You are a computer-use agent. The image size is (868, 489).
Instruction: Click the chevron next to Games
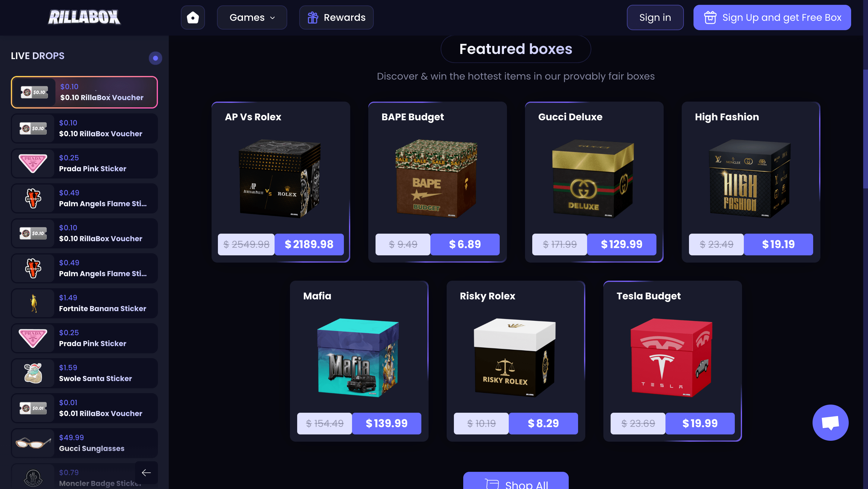point(272,18)
